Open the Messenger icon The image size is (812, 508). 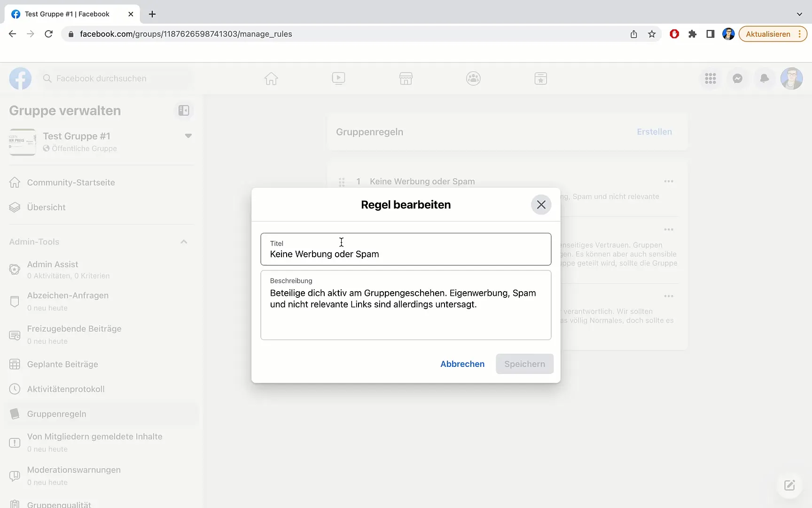[x=738, y=79]
